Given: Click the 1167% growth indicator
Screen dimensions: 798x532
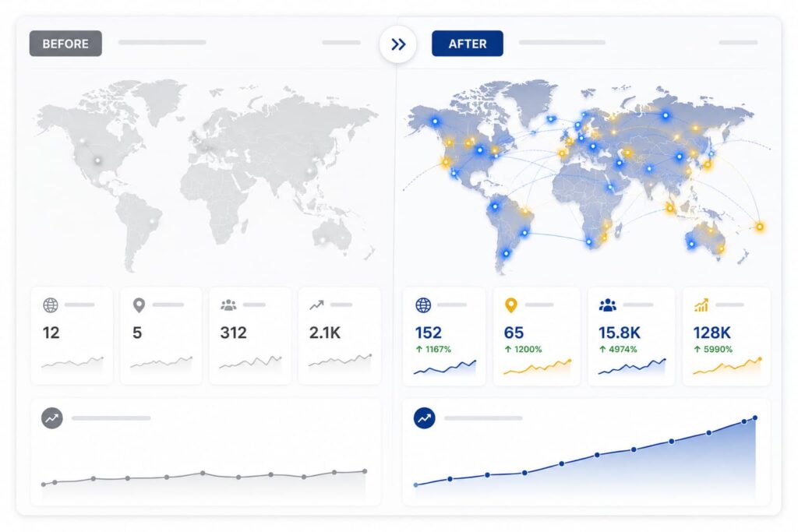Looking at the screenshot, I should (433, 350).
